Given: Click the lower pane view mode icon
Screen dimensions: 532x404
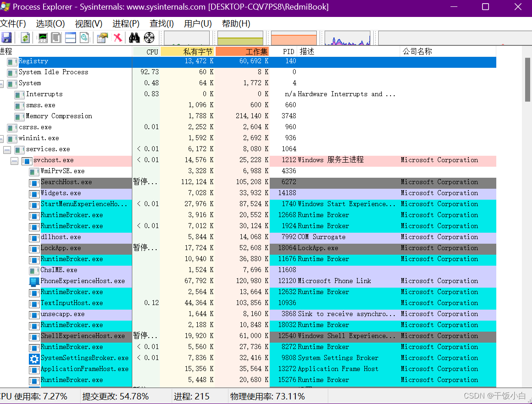Looking at the screenshot, I should [x=85, y=38].
